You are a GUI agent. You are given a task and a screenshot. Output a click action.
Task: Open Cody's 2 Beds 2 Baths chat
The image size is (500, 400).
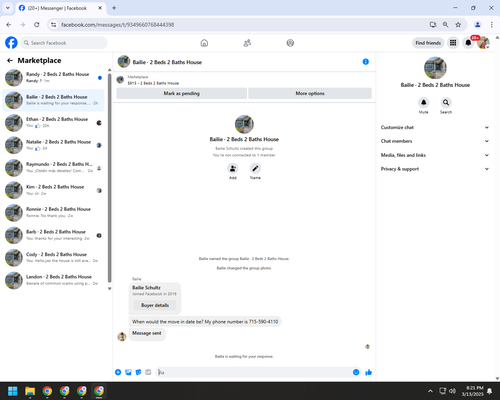(53, 258)
